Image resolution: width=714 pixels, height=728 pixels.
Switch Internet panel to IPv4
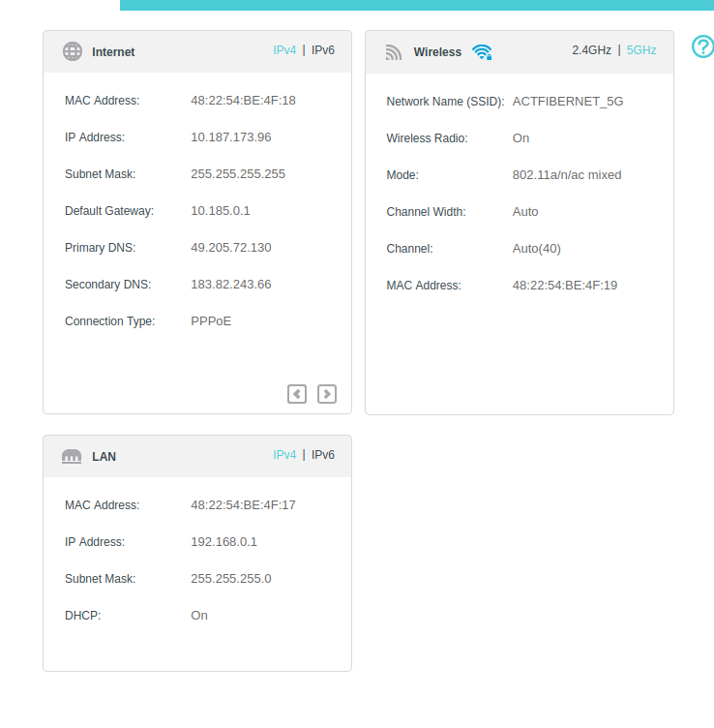(x=284, y=50)
